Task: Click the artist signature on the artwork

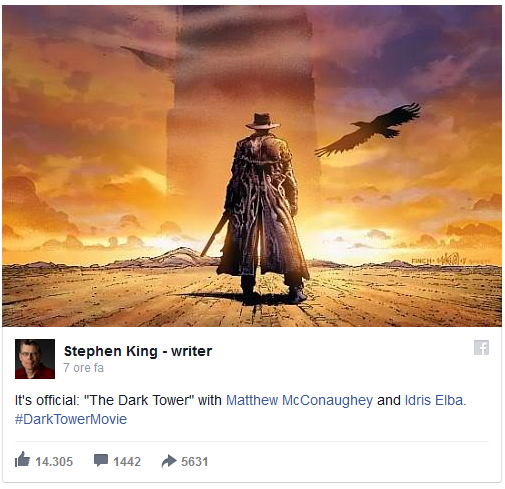Action: point(450,260)
